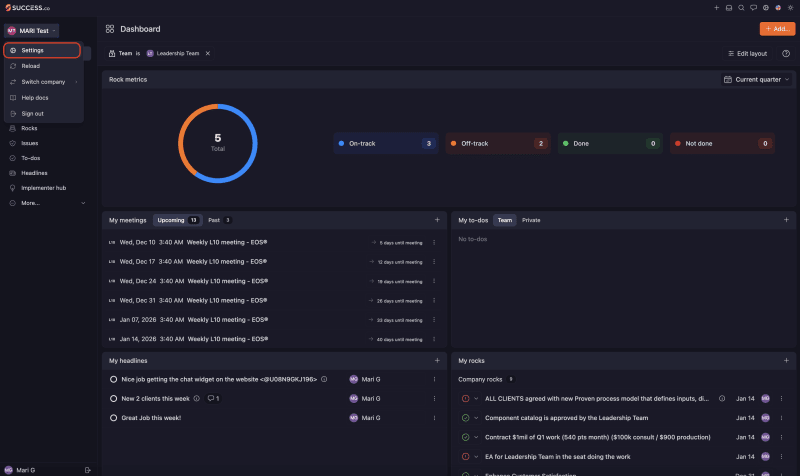Open Settings from the company menu

(42, 51)
